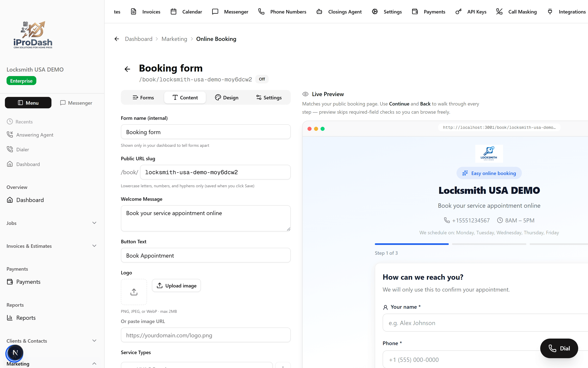Click the Live Preview eye icon

pyautogui.click(x=305, y=94)
